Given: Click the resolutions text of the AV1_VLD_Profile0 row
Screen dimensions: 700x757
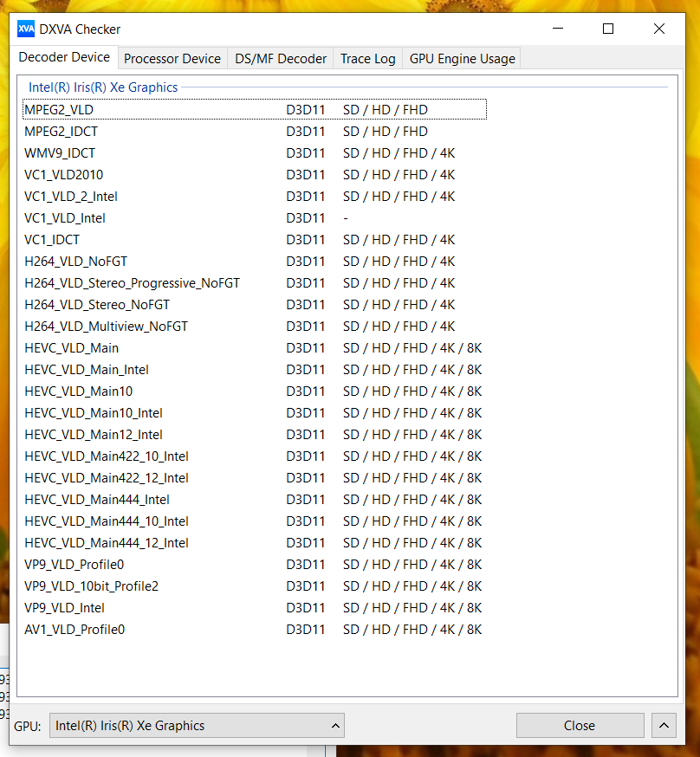Looking at the screenshot, I should click(x=412, y=630).
